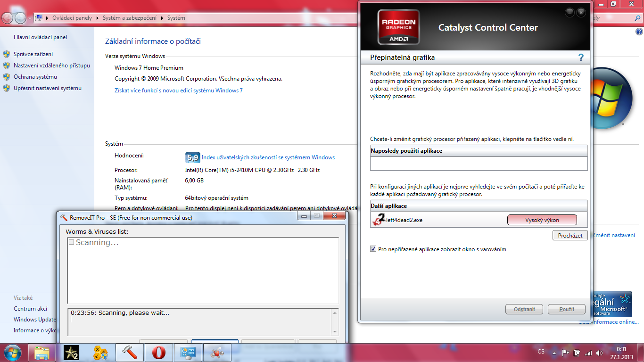Open Windows Explorer from the taskbar
Viewport: 644px width, 362px height.
[42, 353]
